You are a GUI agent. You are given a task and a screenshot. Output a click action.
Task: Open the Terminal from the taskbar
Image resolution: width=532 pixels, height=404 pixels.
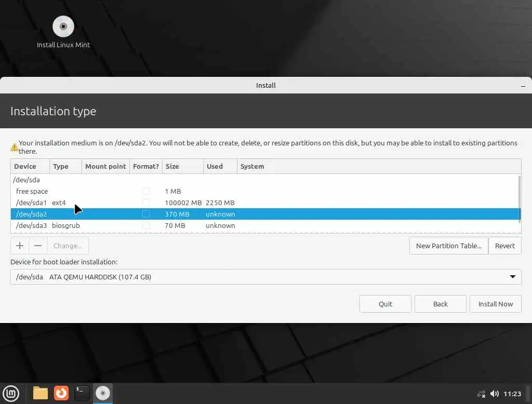82,393
